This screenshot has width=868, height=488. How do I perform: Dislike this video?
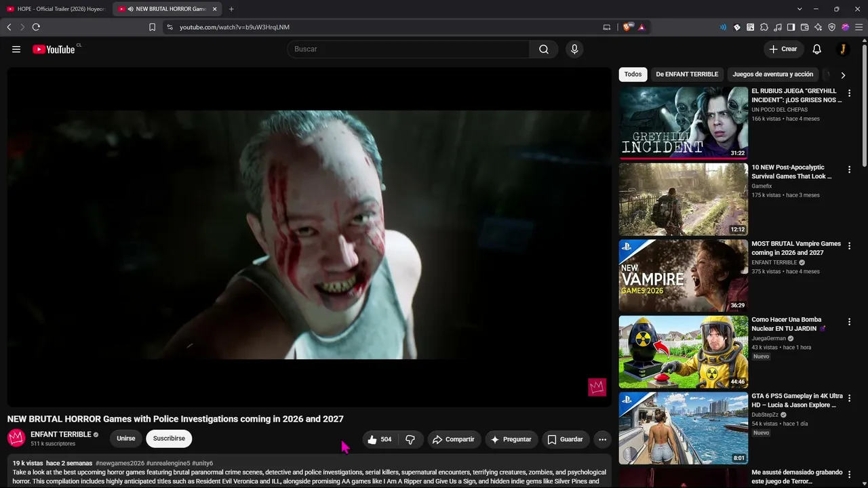click(x=410, y=439)
